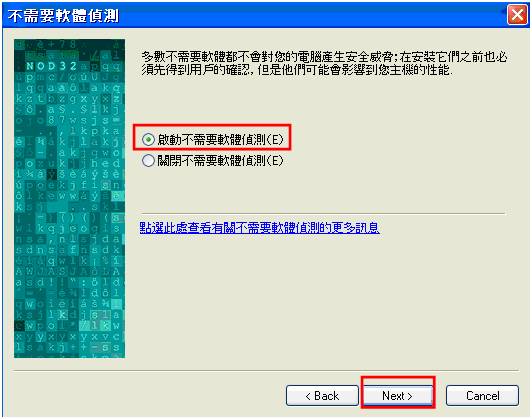Screen dimensions: 532x419
Task: Click the separator line above Back button
Action: 266,370
